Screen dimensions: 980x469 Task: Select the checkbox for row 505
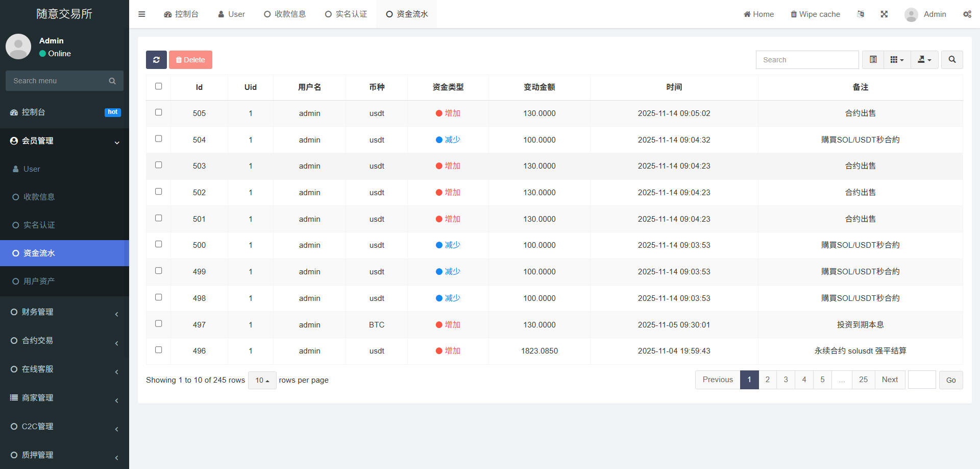[159, 112]
